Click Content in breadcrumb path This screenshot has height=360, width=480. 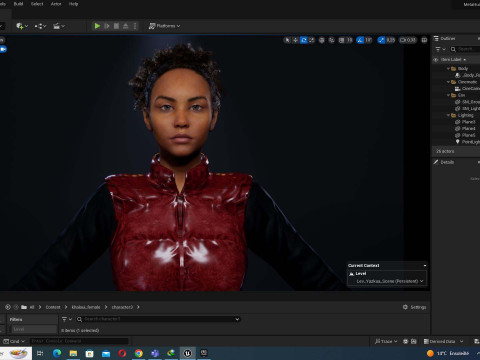point(53,307)
